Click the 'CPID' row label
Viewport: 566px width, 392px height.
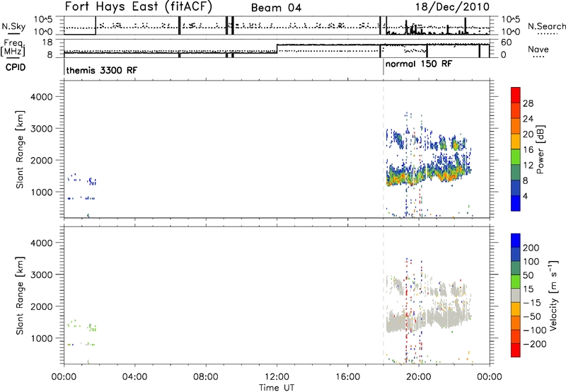tap(16, 67)
